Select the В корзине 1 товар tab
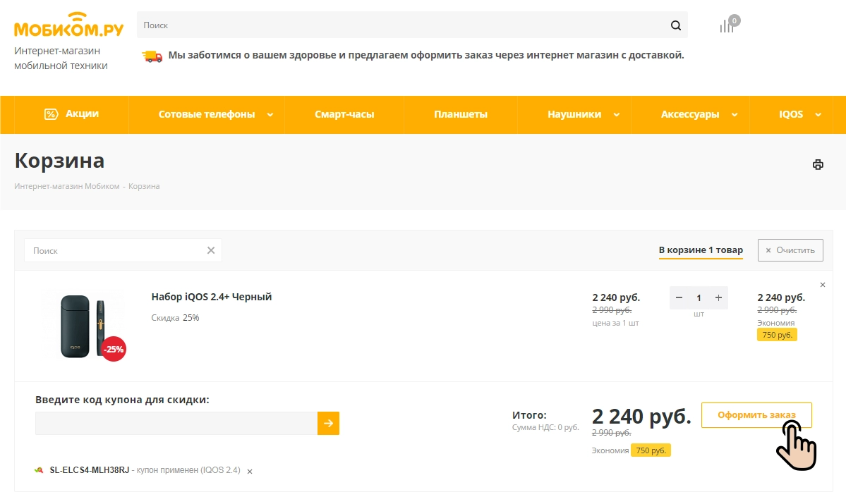The image size is (846, 504). pyautogui.click(x=701, y=250)
